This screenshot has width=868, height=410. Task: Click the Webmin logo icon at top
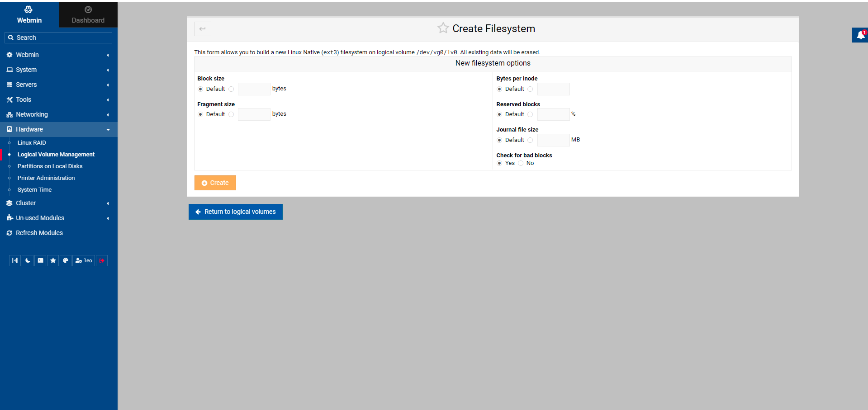coord(28,9)
